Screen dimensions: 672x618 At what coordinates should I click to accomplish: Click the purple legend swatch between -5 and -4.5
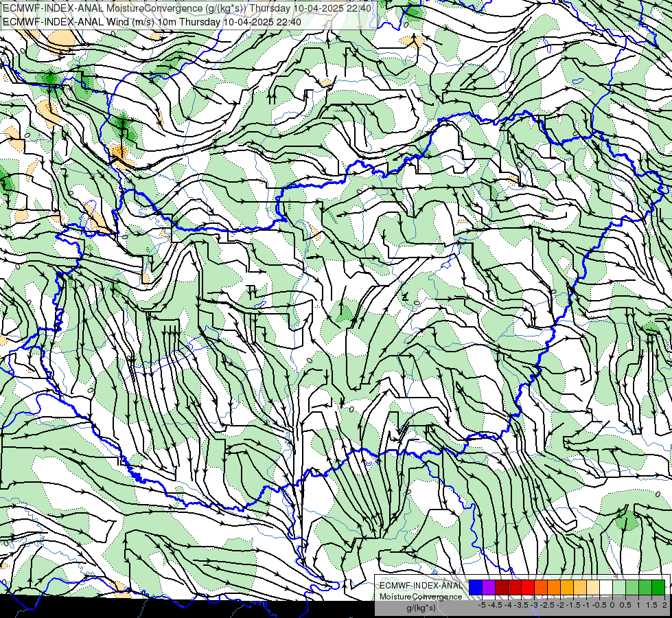[489, 587]
